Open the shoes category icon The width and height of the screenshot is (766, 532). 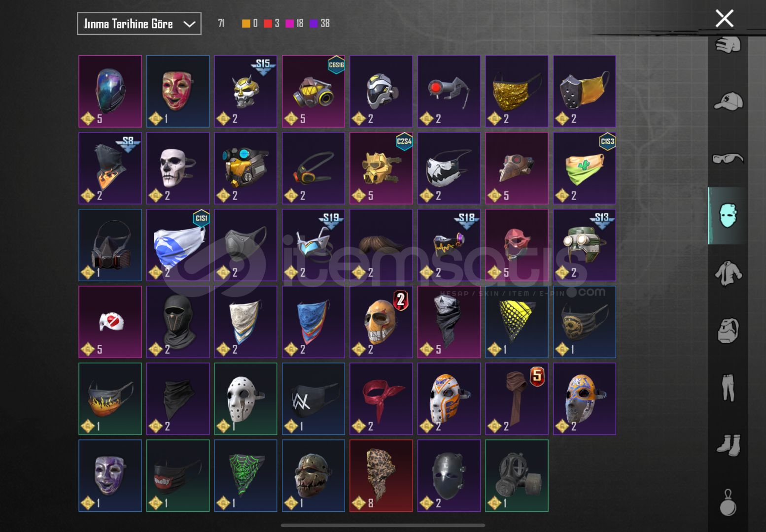click(x=729, y=445)
